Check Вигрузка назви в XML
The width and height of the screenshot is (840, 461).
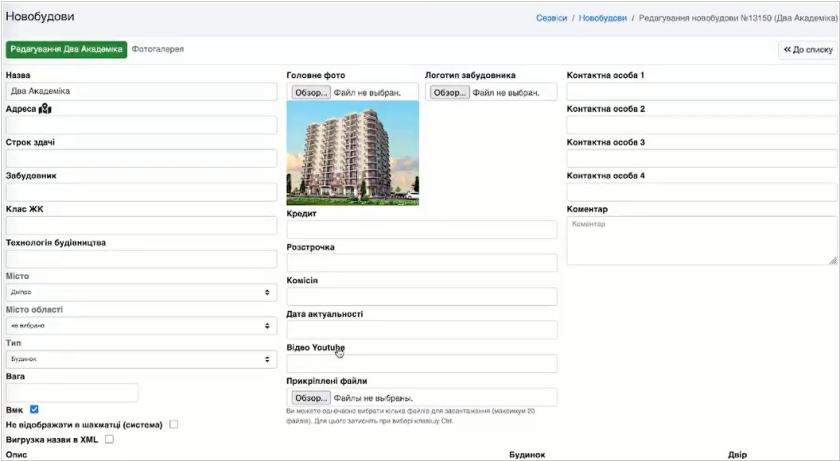[x=110, y=439]
